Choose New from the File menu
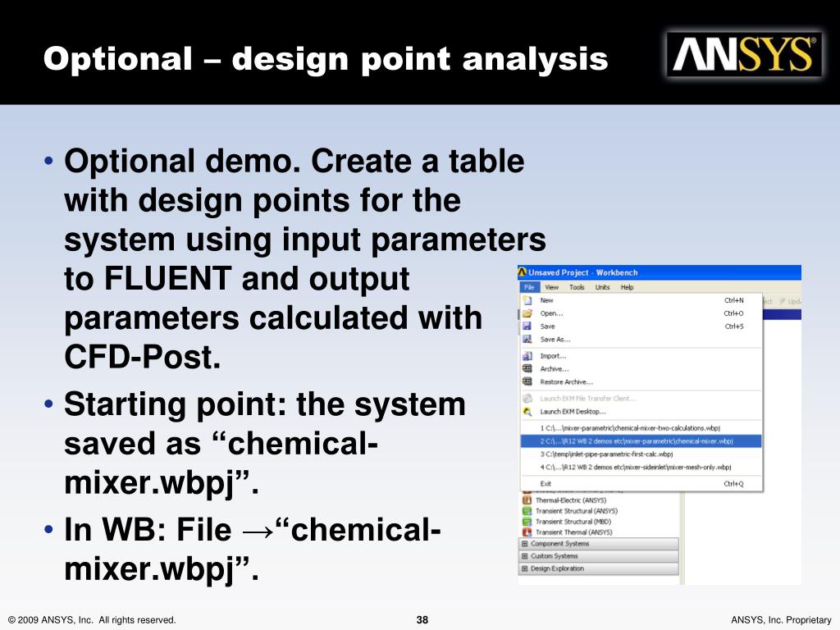Image resolution: width=840 pixels, height=630 pixels. (641, 300)
